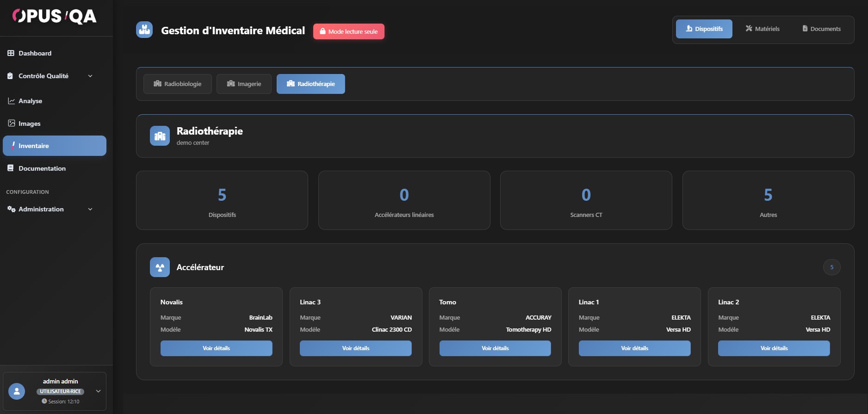View details for the Novalis device
Image resolution: width=868 pixels, height=414 pixels.
click(216, 348)
